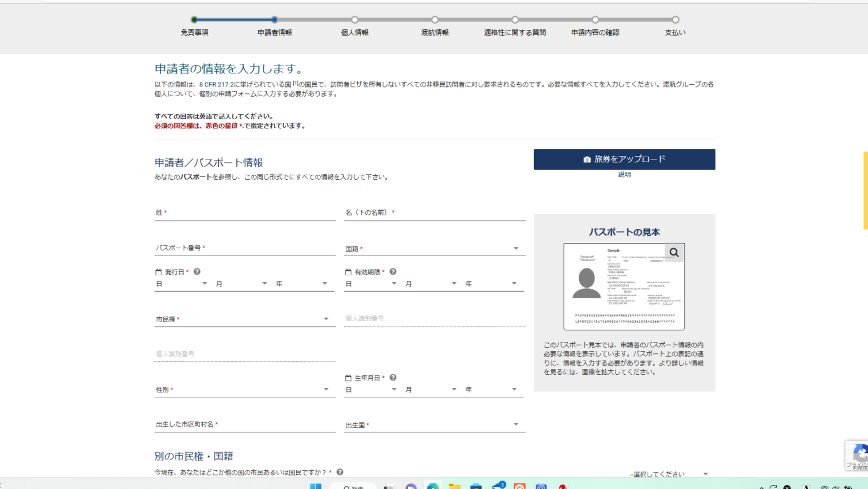Click the help icon beside 有効期限
The image size is (868, 489).
pos(393,272)
